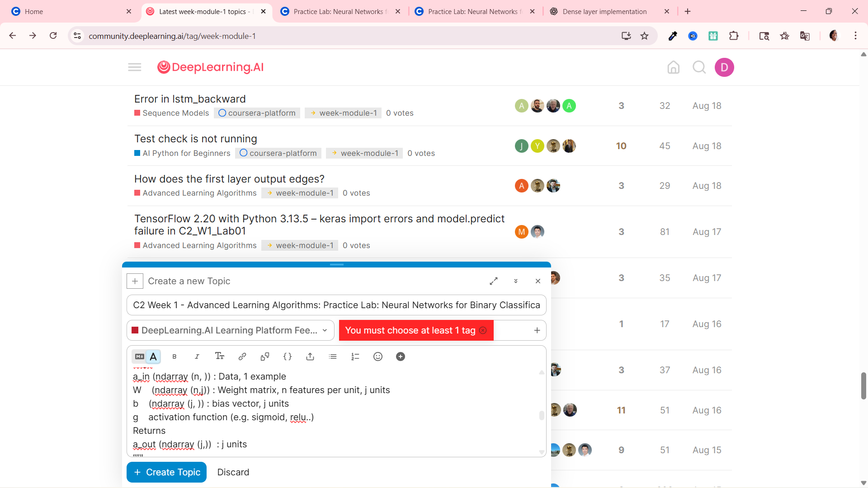Insert a bulleted list
868x488 pixels.
click(x=333, y=357)
